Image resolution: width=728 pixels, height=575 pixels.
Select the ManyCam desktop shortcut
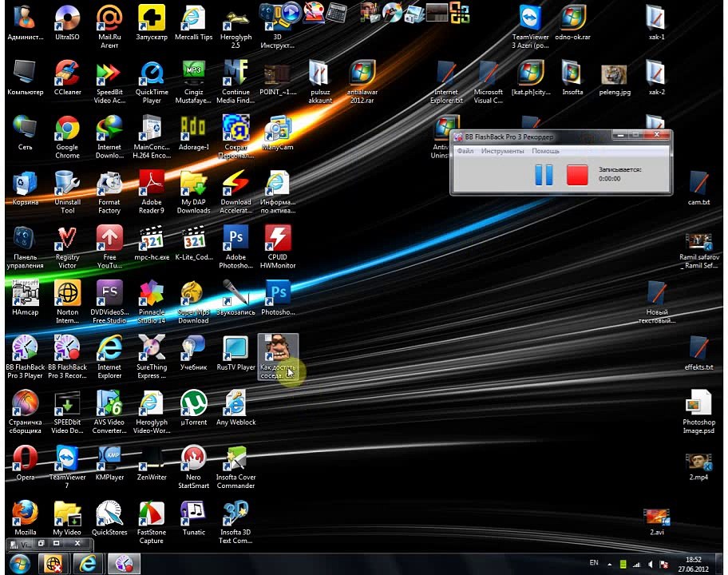click(x=278, y=133)
